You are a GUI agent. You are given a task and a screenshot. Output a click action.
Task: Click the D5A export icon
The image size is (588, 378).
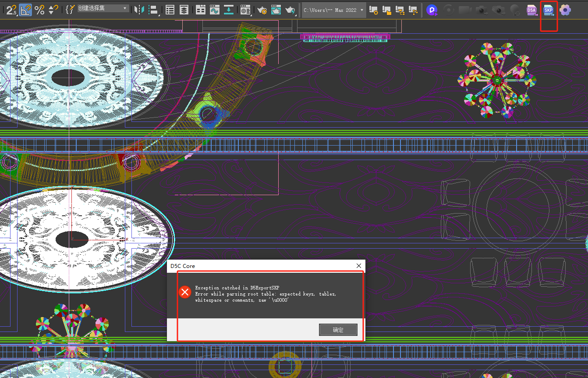pos(532,9)
